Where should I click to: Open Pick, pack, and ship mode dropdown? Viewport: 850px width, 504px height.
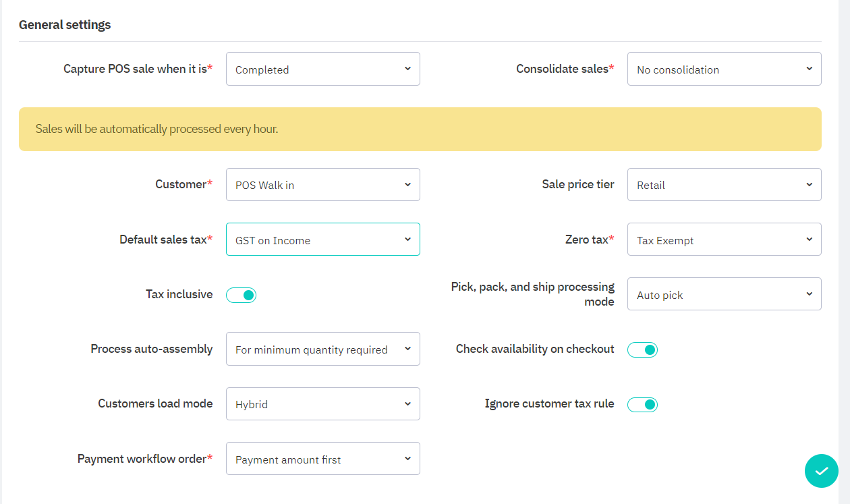click(724, 294)
